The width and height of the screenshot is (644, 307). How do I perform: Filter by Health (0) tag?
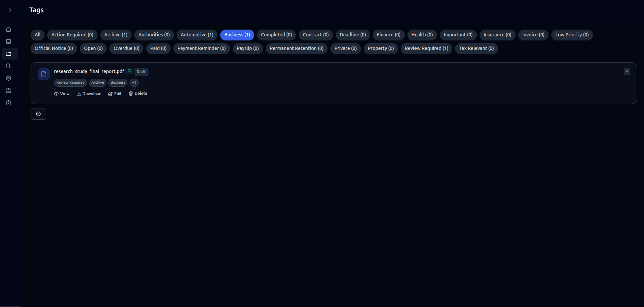click(x=422, y=35)
